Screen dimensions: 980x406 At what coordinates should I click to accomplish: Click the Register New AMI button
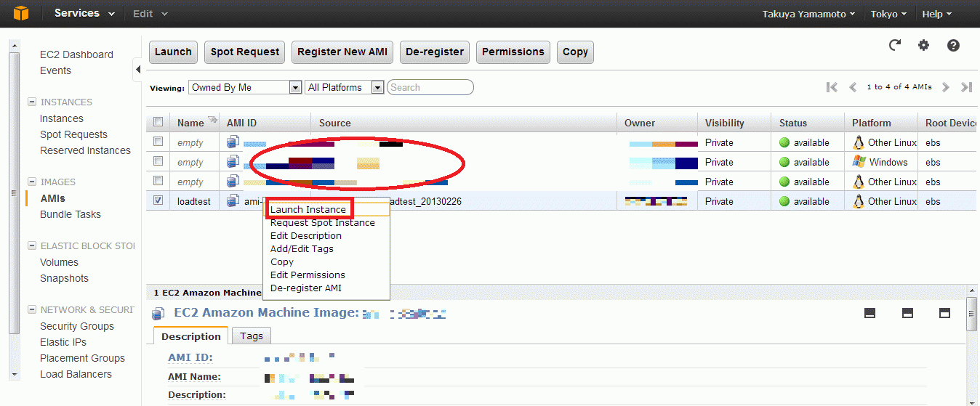pyautogui.click(x=342, y=52)
